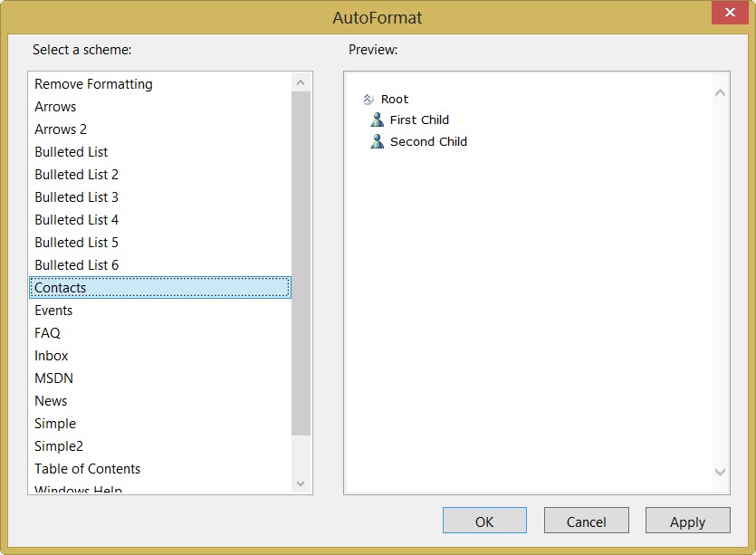Image resolution: width=756 pixels, height=555 pixels.
Task: Pick the Bulleted List 6 scheme
Action: [160, 265]
